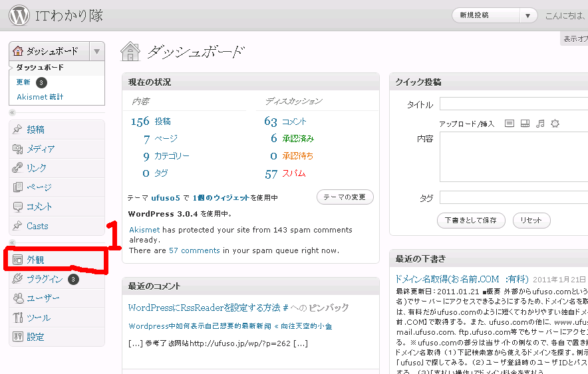Image resolution: width=588 pixels, height=374 pixels.
Task: Click the WordPress logo in the header
Action: 20,15
